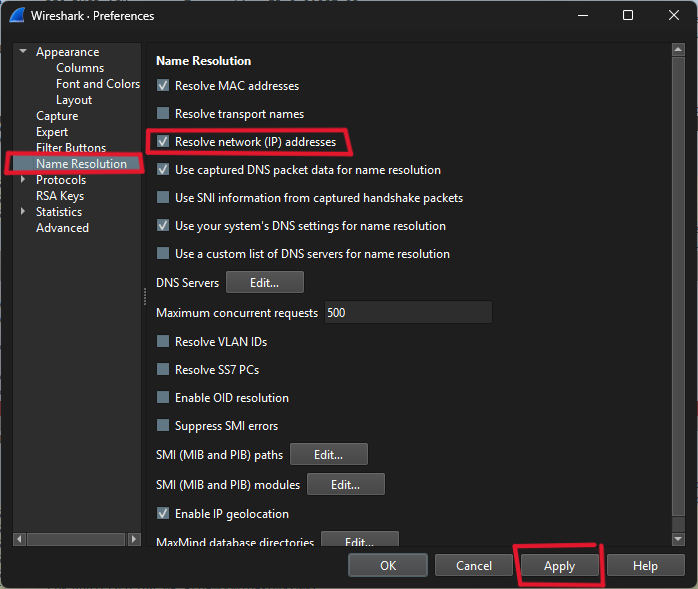Expand the Protocols tree node
This screenshot has height=589, width=698.
[x=22, y=180]
